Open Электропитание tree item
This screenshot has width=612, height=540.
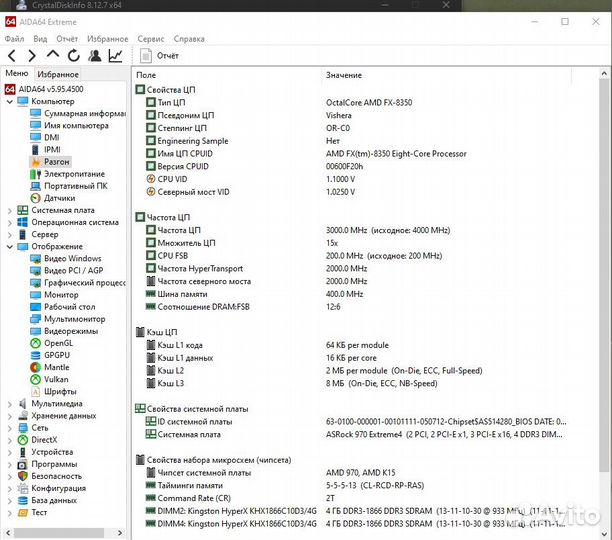click(x=68, y=174)
